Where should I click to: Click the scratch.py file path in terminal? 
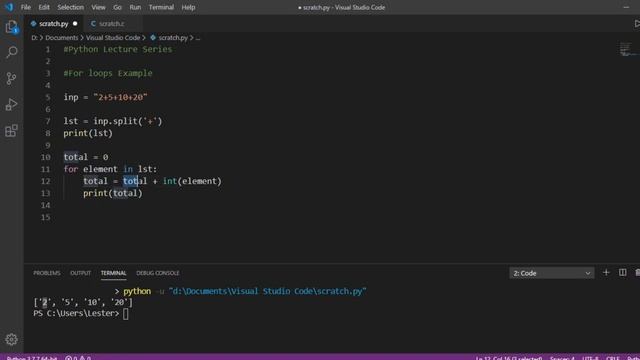268,291
